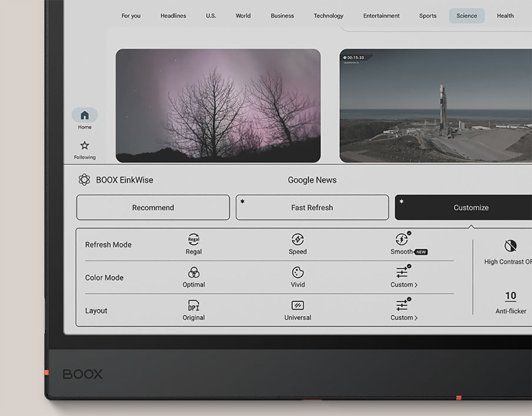Click the Color Mode row label
The height and width of the screenshot is (416, 532).
click(104, 278)
